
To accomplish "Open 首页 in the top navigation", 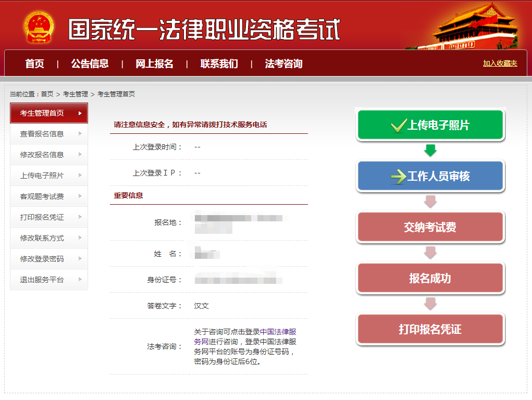I will [x=34, y=64].
